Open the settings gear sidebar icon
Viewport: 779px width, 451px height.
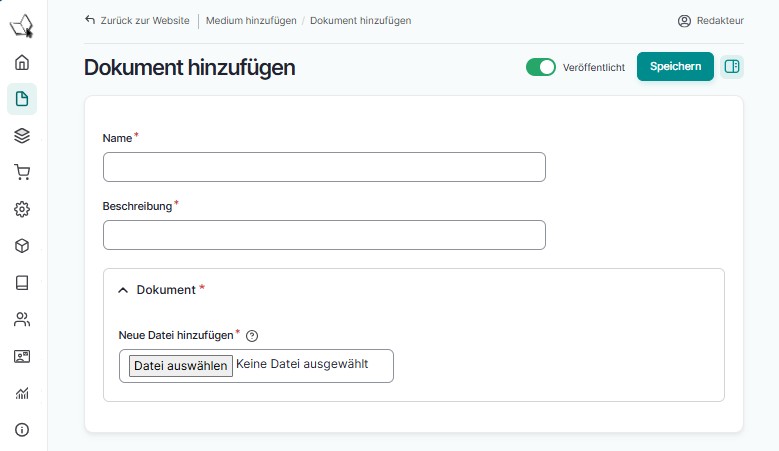click(x=22, y=209)
